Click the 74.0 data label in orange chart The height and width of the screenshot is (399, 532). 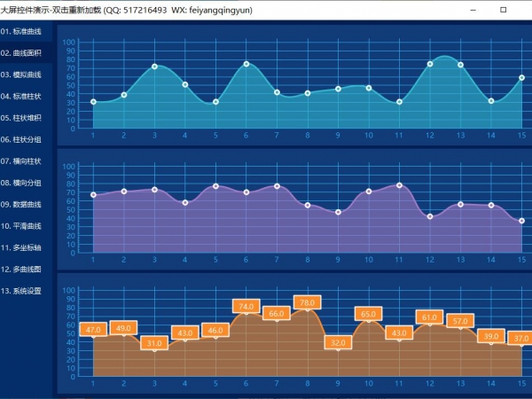tap(246, 306)
